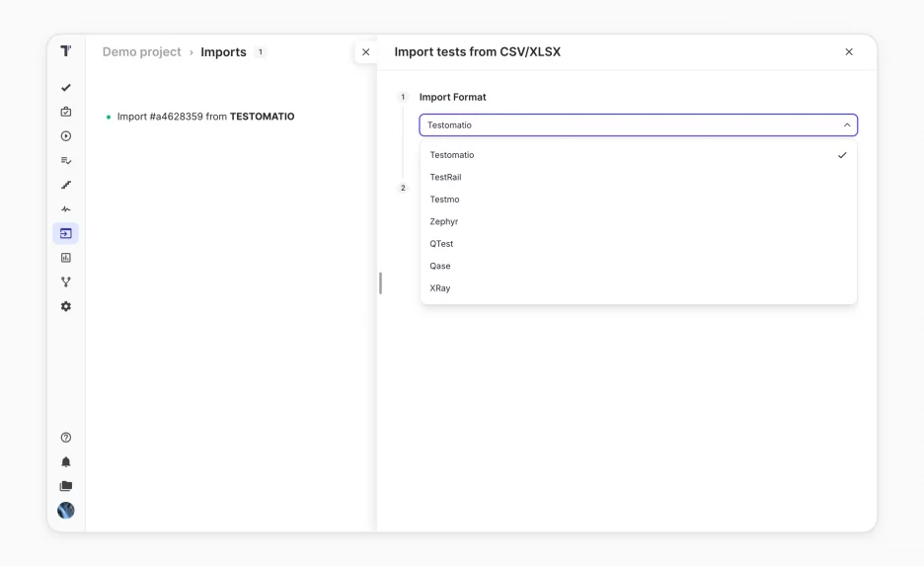Open notifications bell icon
This screenshot has height=566, width=924.
pos(66,461)
